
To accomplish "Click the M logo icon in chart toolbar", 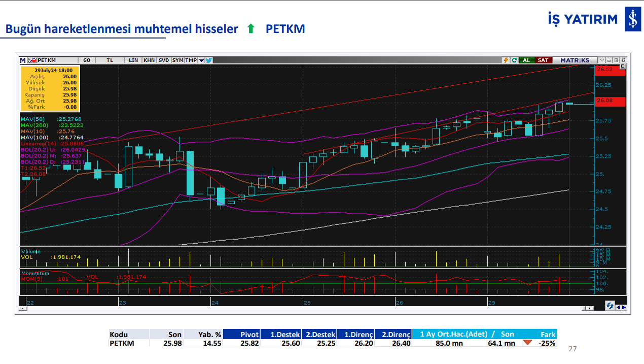I will [x=23, y=60].
